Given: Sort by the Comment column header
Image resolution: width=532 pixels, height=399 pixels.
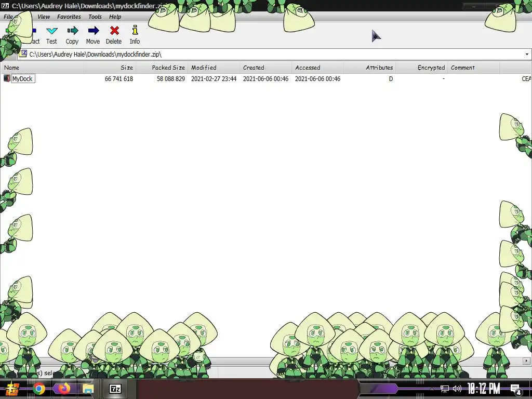Looking at the screenshot, I should pos(473,68).
